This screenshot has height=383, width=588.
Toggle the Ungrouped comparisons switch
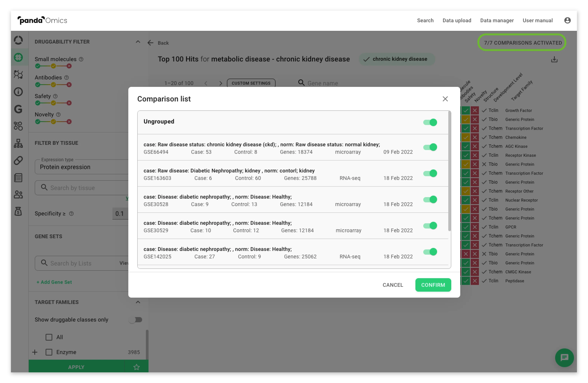click(x=430, y=122)
